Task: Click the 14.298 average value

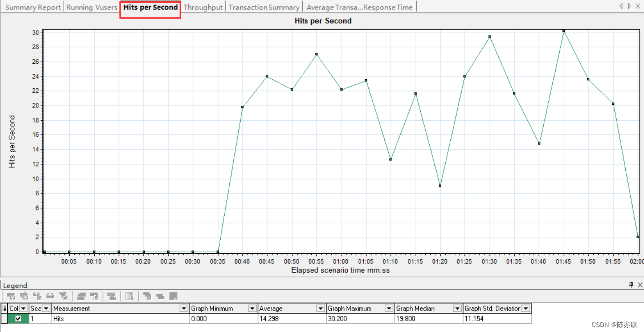Action: [292, 319]
